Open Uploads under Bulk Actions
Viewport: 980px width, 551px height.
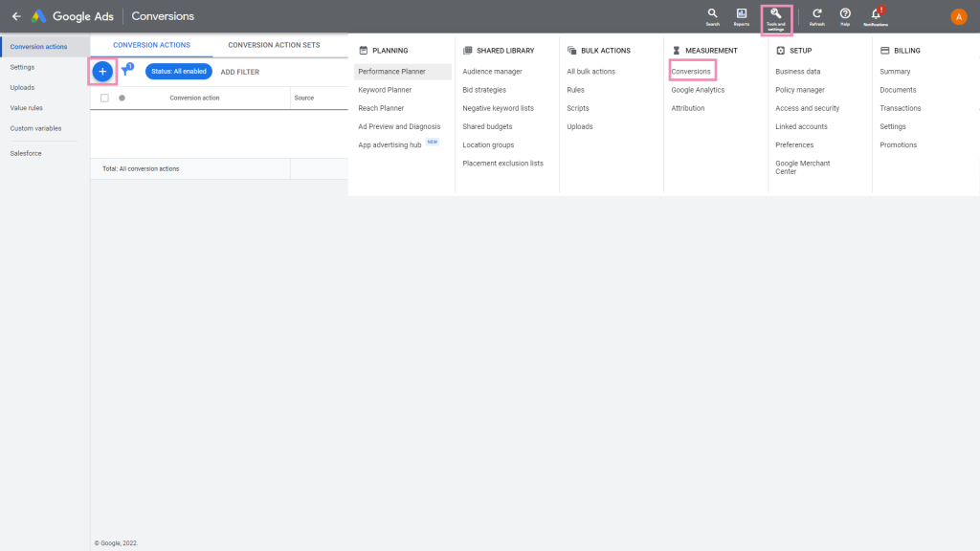(580, 127)
